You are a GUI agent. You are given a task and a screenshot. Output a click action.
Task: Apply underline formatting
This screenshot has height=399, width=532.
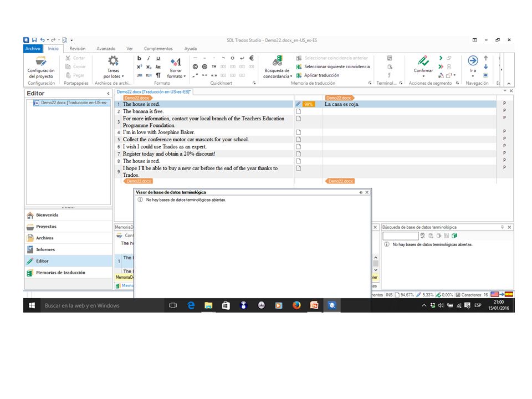[x=158, y=58]
